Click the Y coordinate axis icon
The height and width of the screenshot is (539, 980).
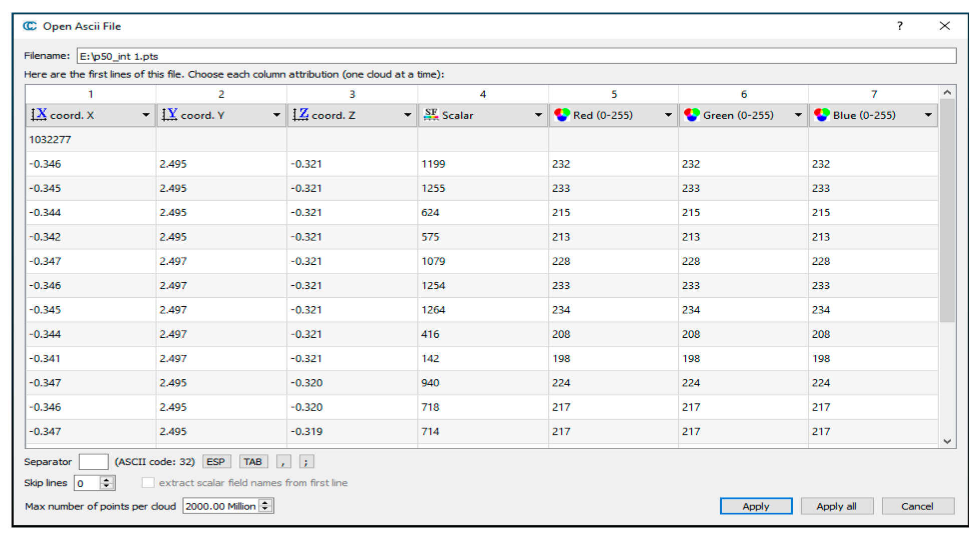click(170, 115)
